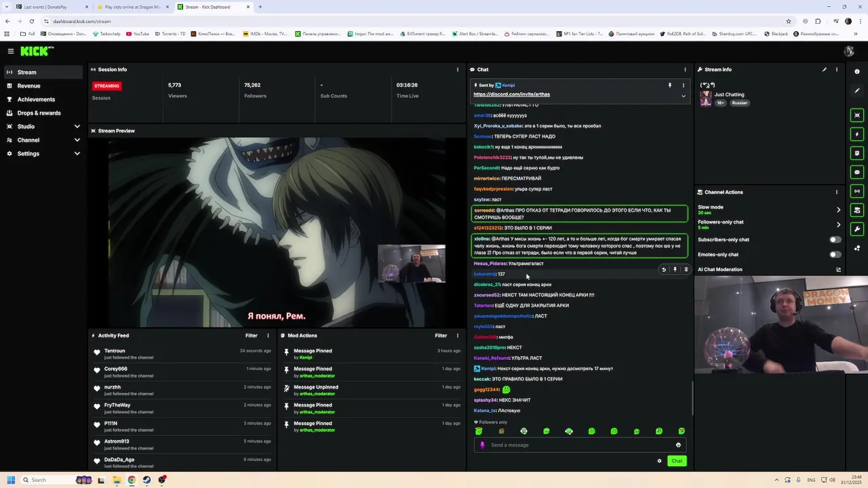The image size is (868, 488).
Task: Click the green Chat send button
Action: click(677, 461)
